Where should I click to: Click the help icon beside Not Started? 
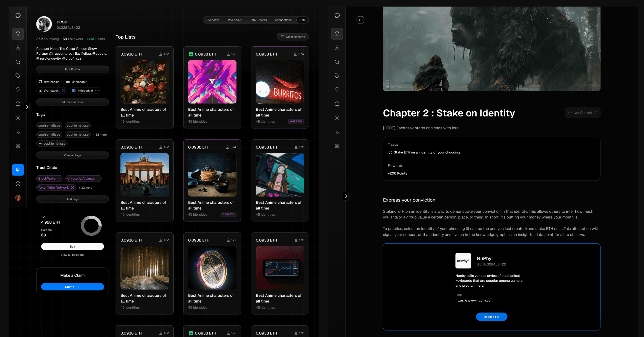[x=596, y=113]
